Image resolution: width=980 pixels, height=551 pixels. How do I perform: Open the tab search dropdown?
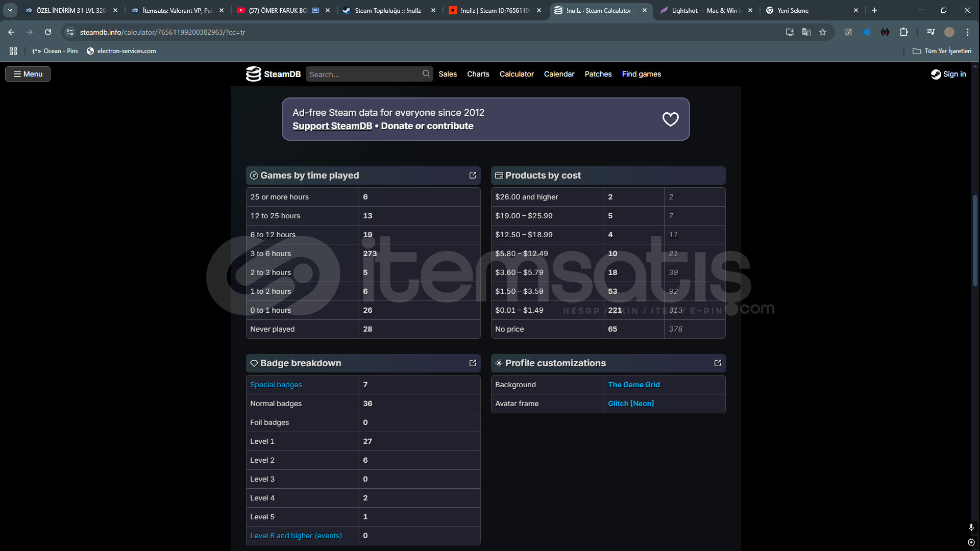click(10, 10)
